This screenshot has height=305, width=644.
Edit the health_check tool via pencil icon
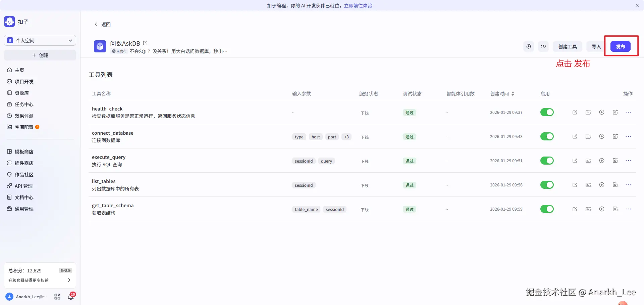(x=575, y=112)
